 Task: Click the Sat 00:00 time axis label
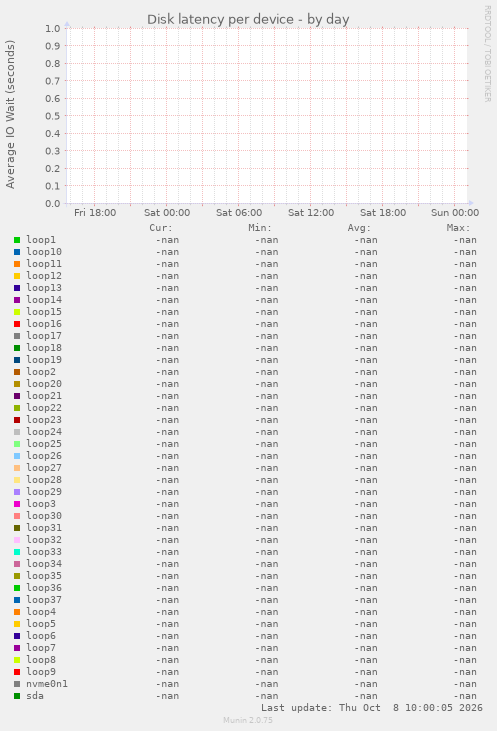coord(167,213)
